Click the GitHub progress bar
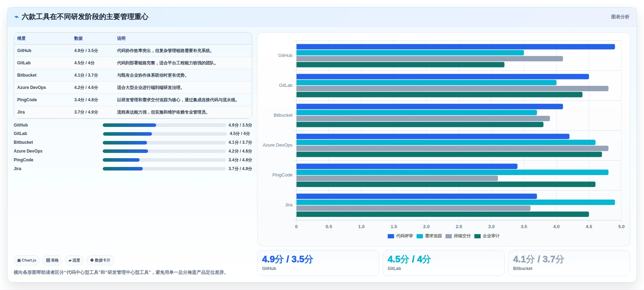Screen dimensions: 644x290 pos(164,125)
